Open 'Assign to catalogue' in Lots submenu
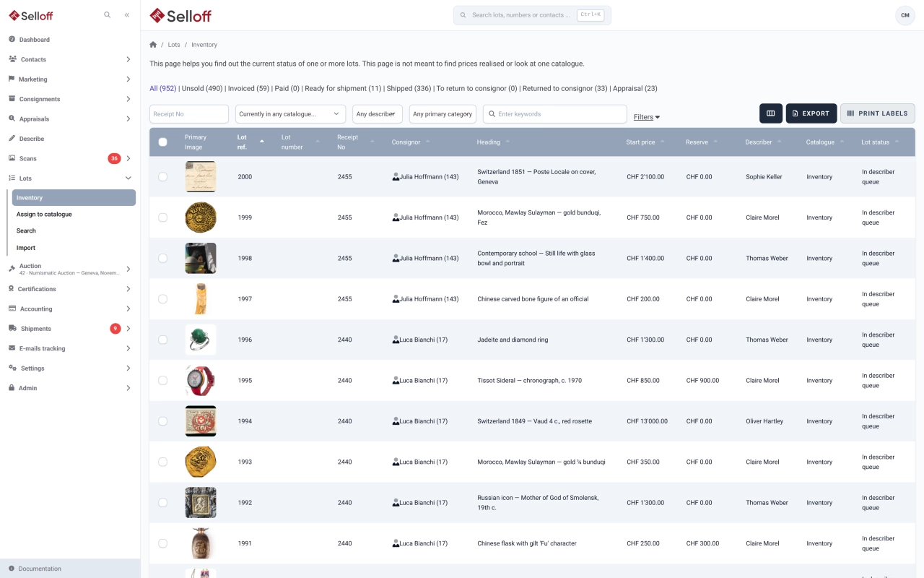This screenshot has height=578, width=924. click(44, 214)
